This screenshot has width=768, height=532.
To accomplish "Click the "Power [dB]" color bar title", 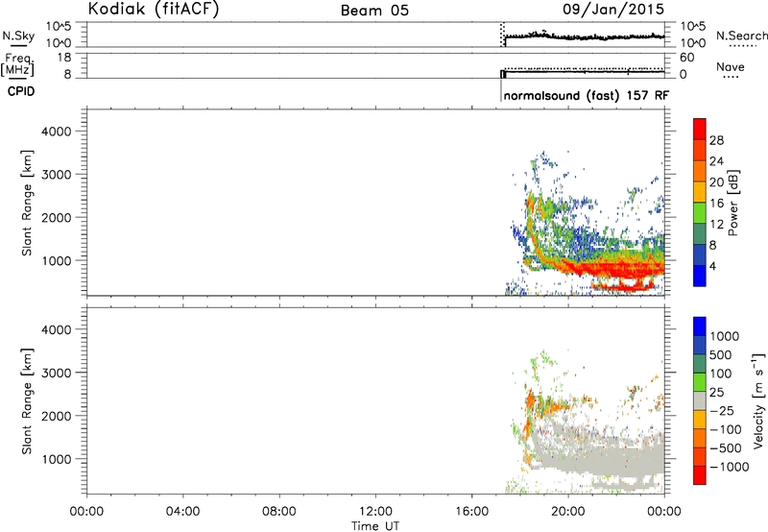I will [732, 203].
